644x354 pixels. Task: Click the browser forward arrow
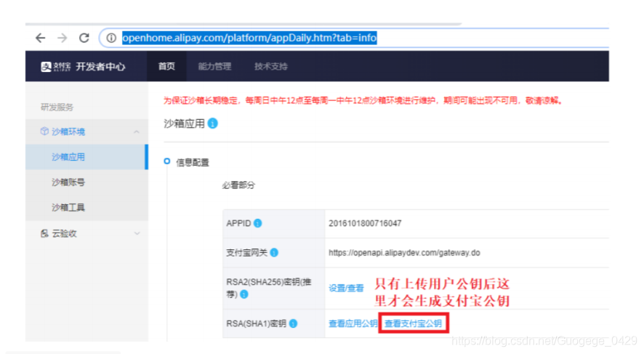point(62,38)
